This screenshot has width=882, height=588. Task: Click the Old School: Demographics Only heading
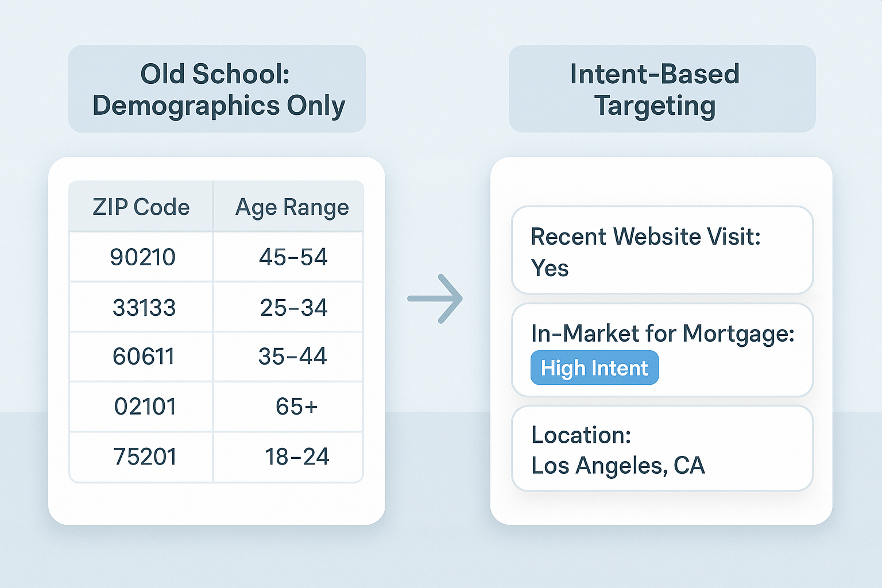217,89
